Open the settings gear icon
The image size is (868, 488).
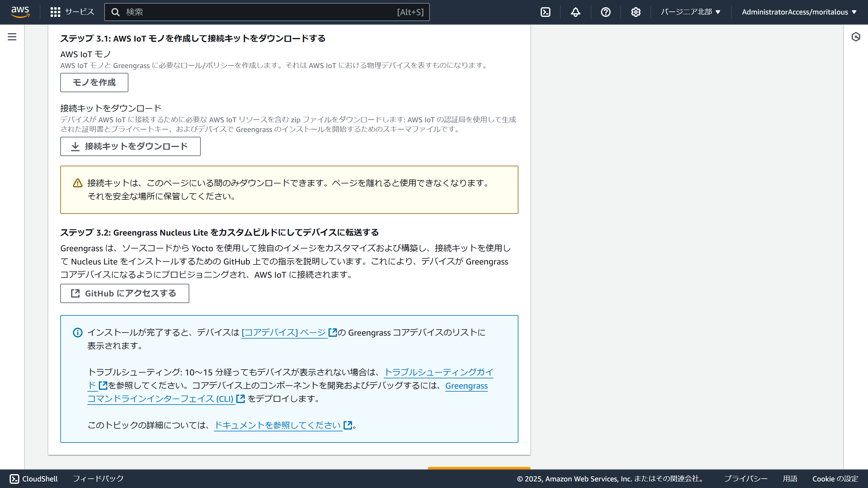pos(636,12)
